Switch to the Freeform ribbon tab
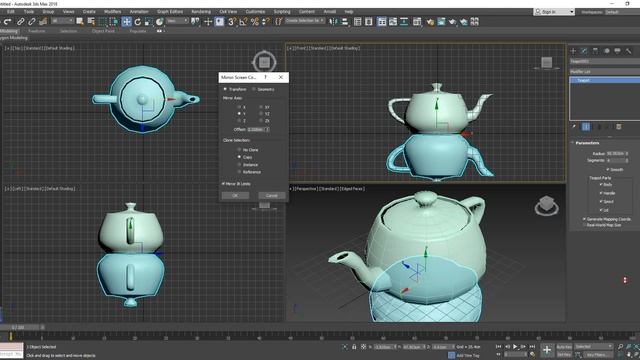 [37, 31]
